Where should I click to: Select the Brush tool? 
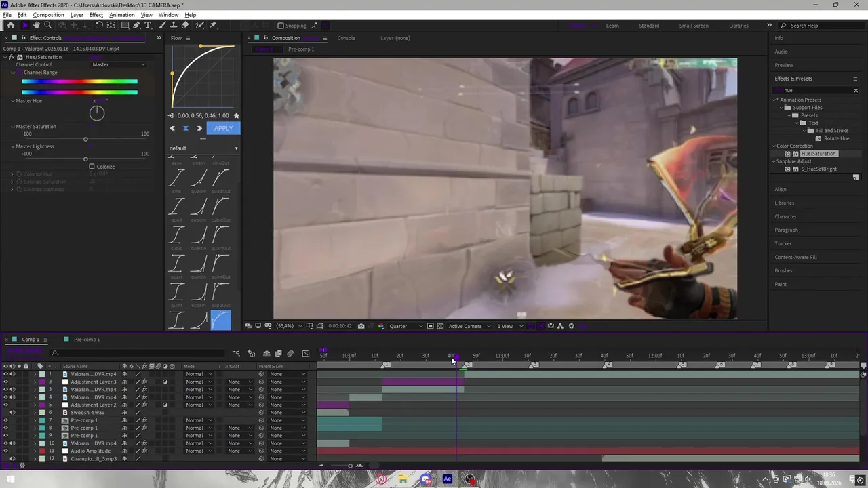coord(163,25)
